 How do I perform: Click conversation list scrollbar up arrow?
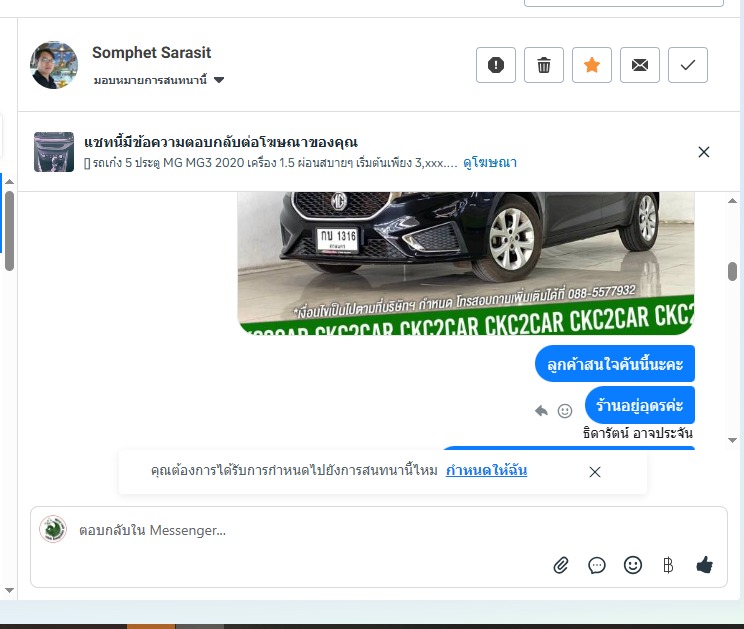coord(9,182)
